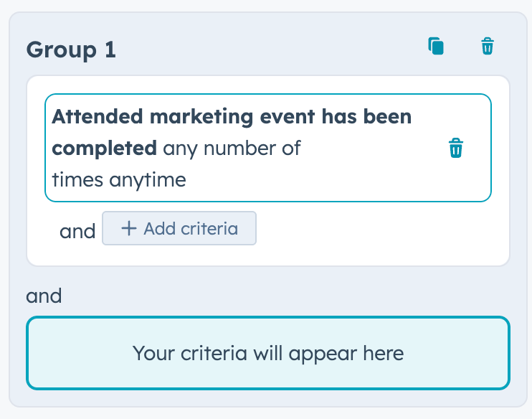Screen dimensions: 532x419
Task: Select the 'Your criteria will appear here' box
Action: point(268,353)
